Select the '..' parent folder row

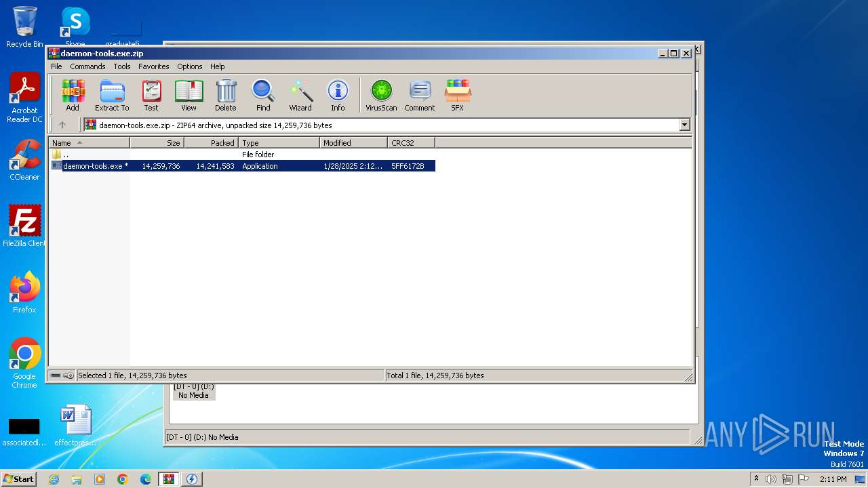[x=242, y=155]
